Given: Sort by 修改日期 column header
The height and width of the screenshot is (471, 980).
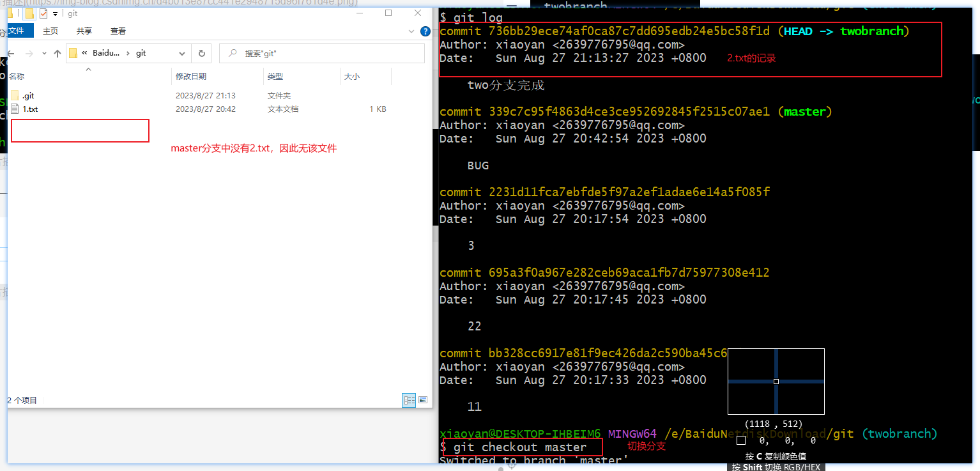Looking at the screenshot, I should pos(191,76).
